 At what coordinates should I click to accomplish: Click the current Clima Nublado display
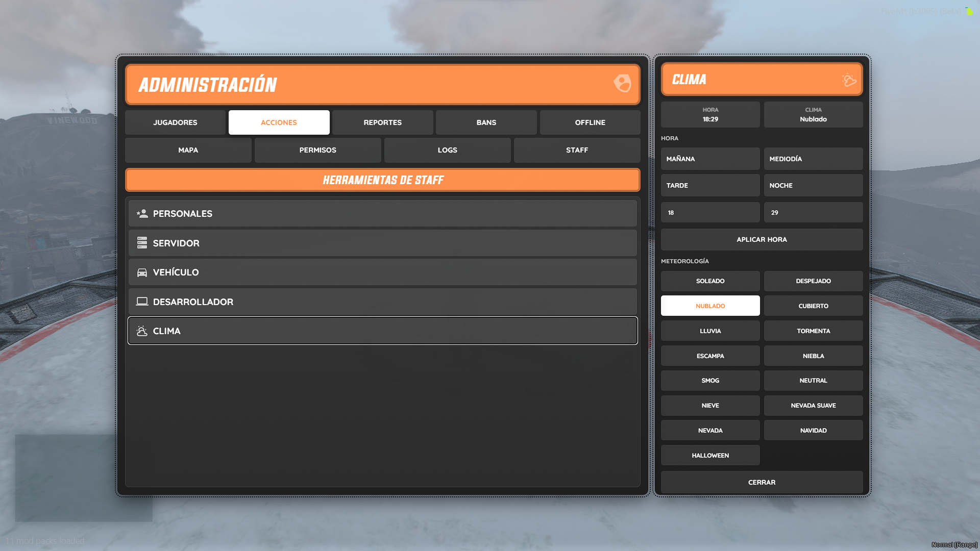point(813,114)
